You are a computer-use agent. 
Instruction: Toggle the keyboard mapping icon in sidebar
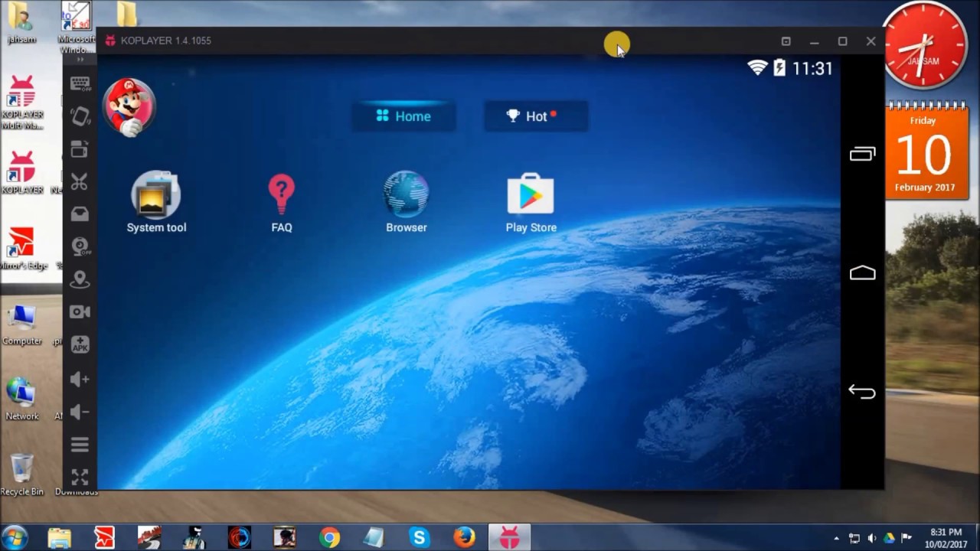80,83
